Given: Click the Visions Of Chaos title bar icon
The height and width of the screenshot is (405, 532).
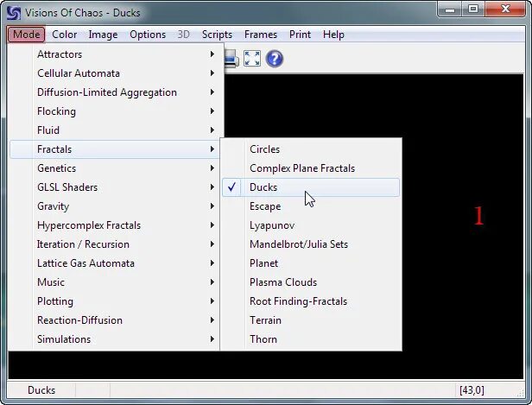Looking at the screenshot, I should [14, 13].
